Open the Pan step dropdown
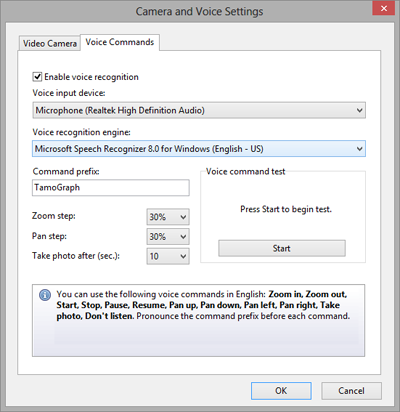 click(x=168, y=237)
